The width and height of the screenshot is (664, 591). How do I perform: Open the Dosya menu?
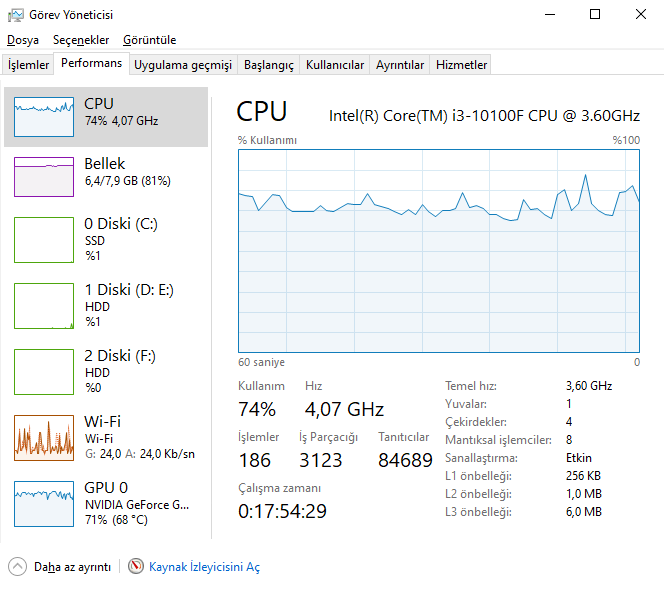click(23, 40)
